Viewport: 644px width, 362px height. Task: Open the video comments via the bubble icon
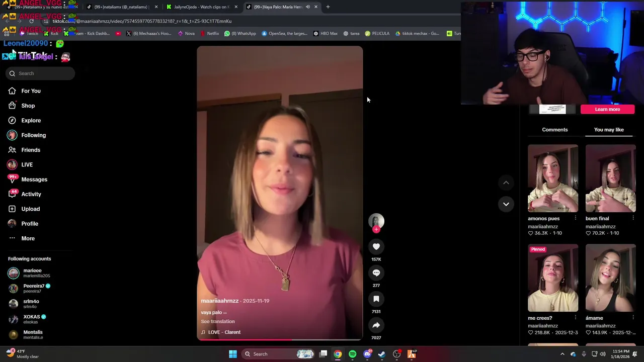coord(376,273)
